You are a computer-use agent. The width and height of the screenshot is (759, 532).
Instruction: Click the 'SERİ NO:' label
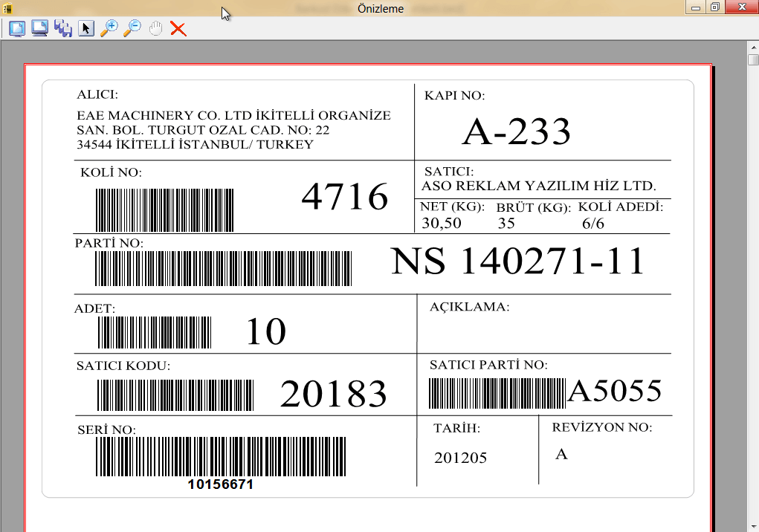point(106,430)
